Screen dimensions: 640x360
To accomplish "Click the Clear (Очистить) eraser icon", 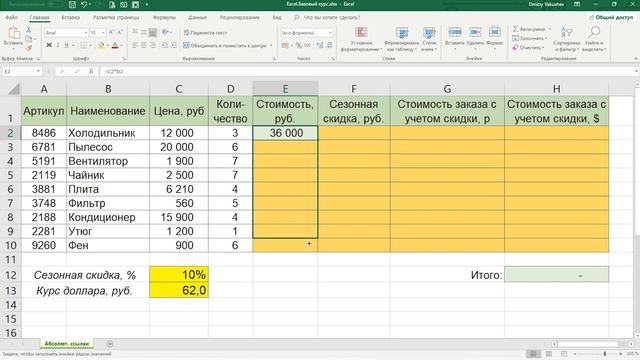I will pos(516,47).
